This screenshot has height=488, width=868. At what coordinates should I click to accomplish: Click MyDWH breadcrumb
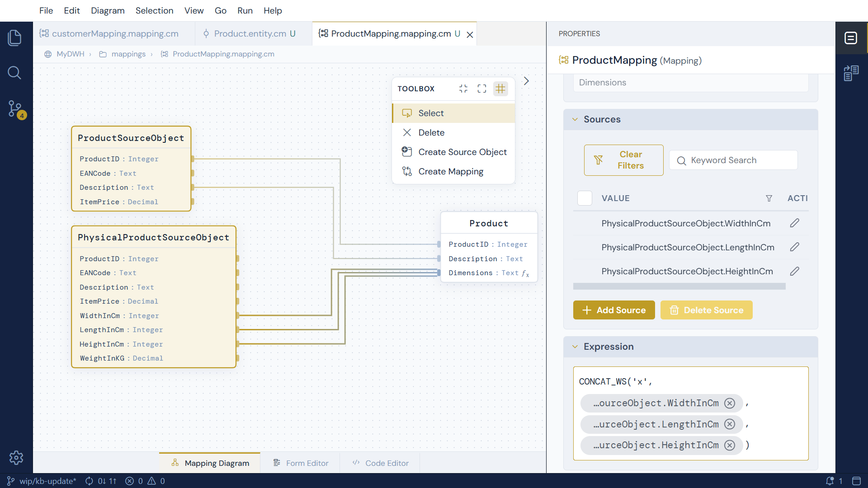click(70, 54)
